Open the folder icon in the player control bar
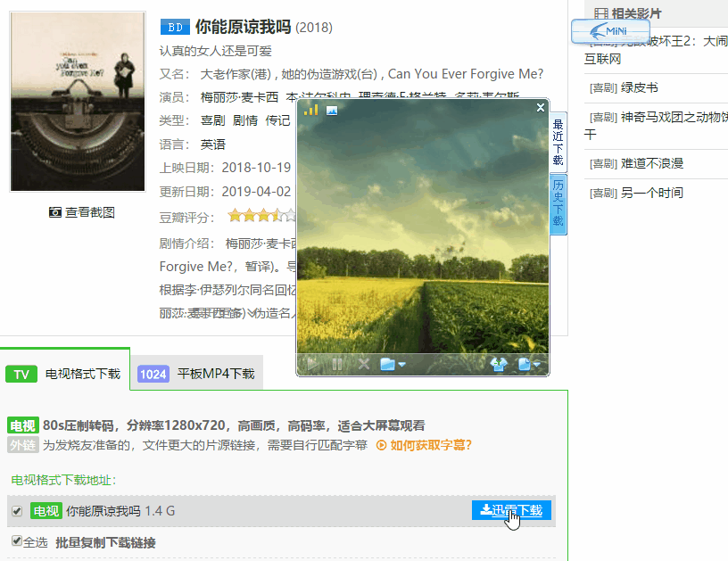 click(x=387, y=364)
